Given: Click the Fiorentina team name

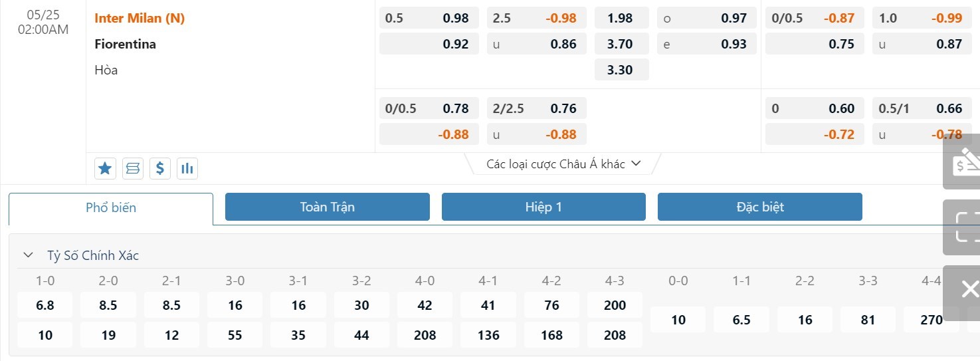Looking at the screenshot, I should coord(126,45).
